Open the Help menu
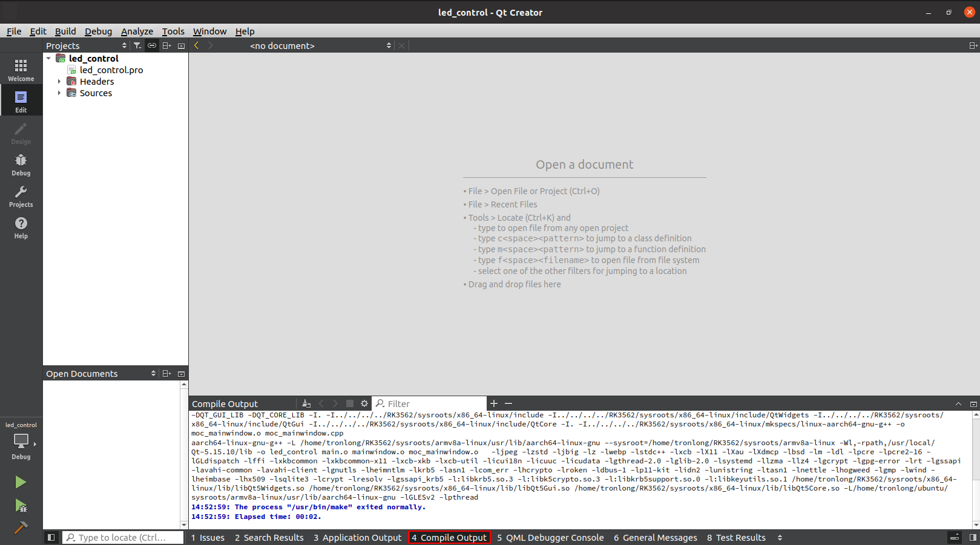980x545 pixels. point(245,31)
